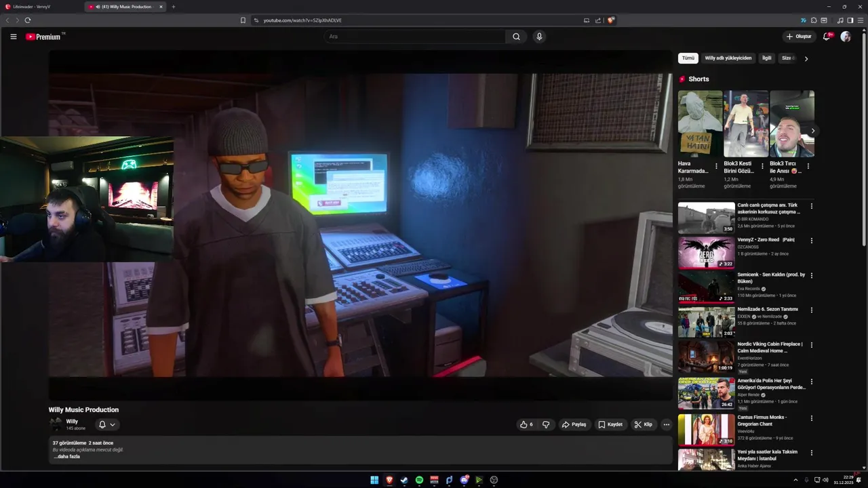The image size is (868, 488).
Task: Open options for 'Semicenk - Sen Kaldın' video
Action: (x=811, y=275)
